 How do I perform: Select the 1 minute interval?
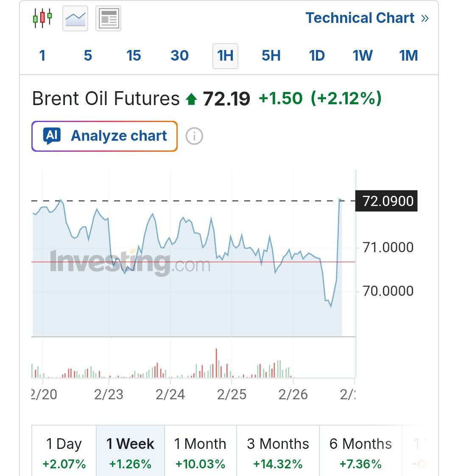coord(42,56)
